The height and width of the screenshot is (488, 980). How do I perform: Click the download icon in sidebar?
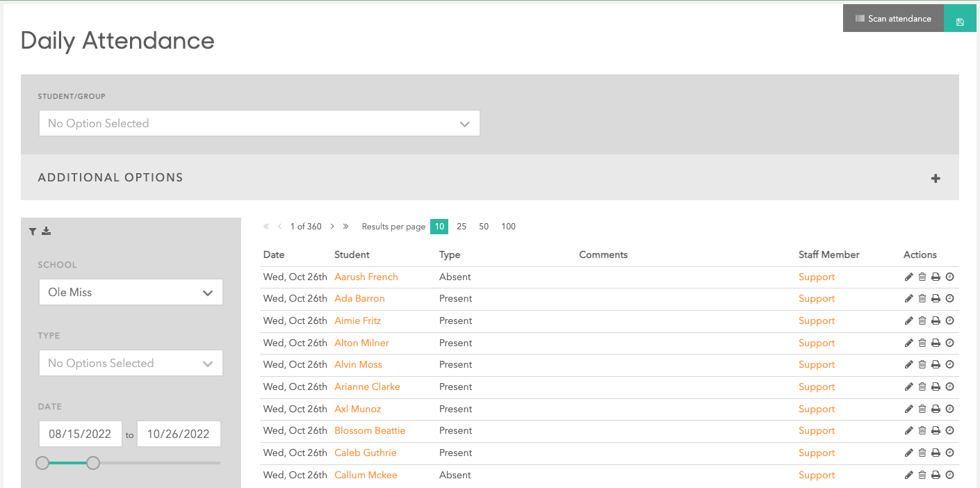[47, 231]
